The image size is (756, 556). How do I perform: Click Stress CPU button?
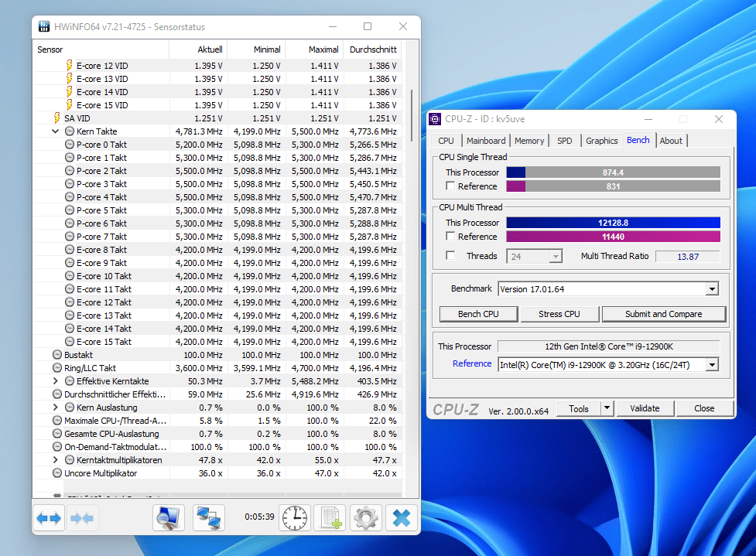coord(559,314)
